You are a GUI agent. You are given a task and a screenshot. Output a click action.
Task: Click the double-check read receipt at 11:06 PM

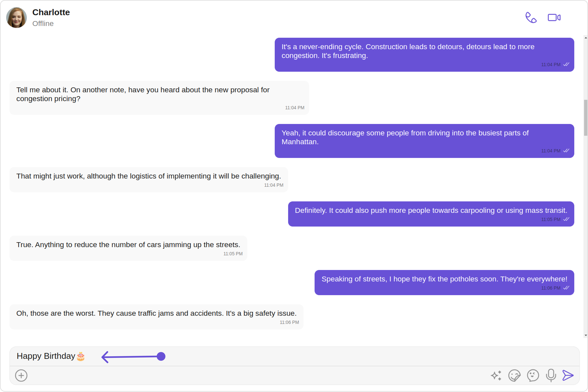tap(566, 288)
